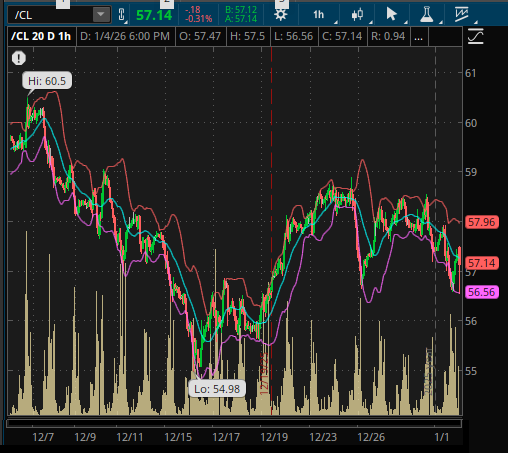Screen dimensions: 508x453
Task: Select the pointer drawing tool
Action: pos(391,15)
